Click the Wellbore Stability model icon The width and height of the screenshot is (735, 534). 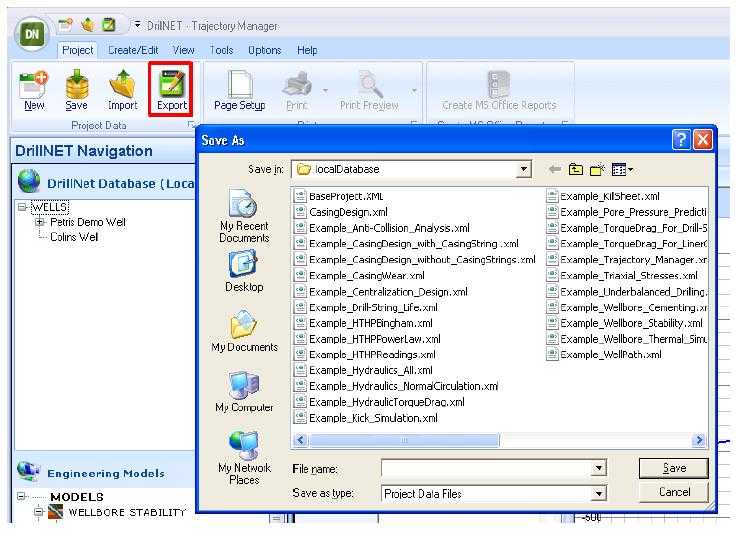click(56, 511)
